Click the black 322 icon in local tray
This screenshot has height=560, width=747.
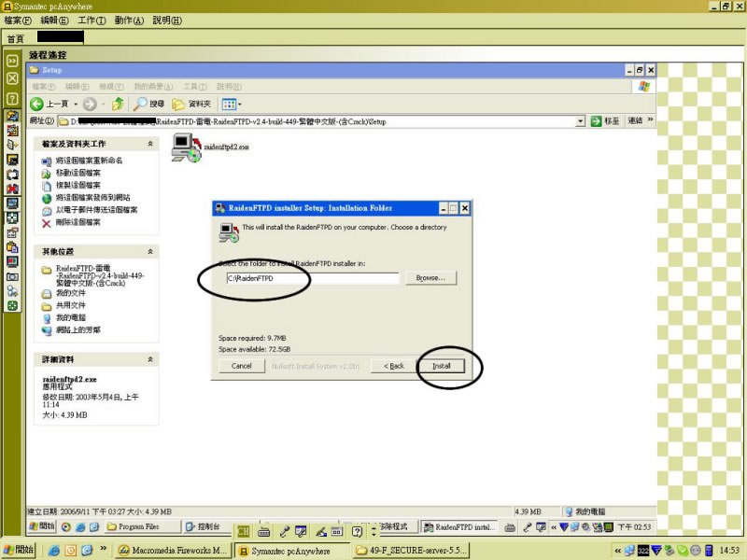(x=643, y=551)
